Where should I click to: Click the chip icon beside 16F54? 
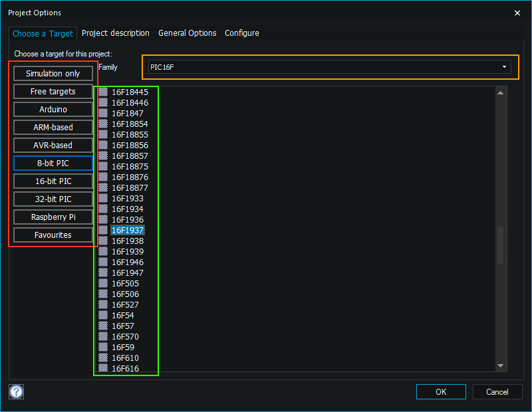[x=103, y=315]
